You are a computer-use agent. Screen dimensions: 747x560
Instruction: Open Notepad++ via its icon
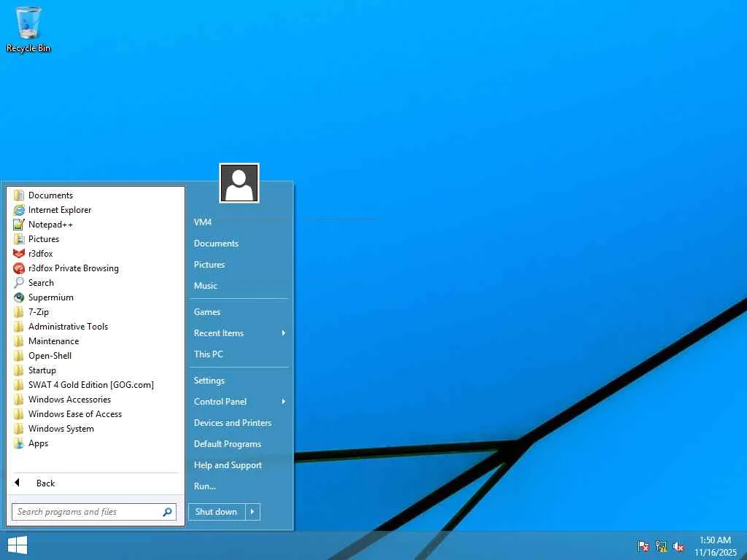pyautogui.click(x=19, y=225)
